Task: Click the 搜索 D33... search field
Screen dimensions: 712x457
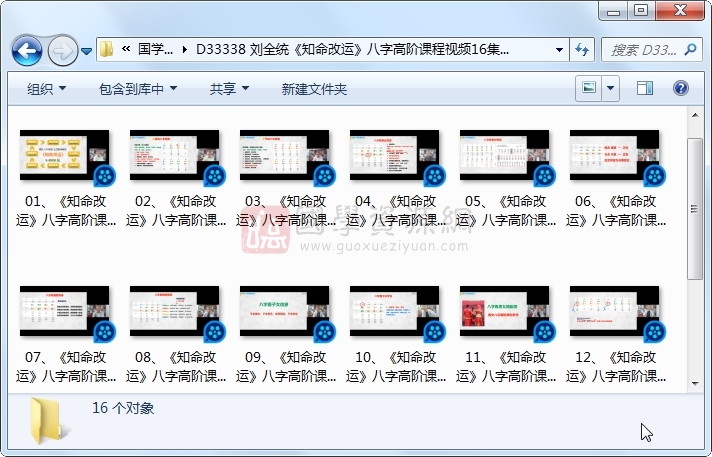Action: click(x=645, y=50)
